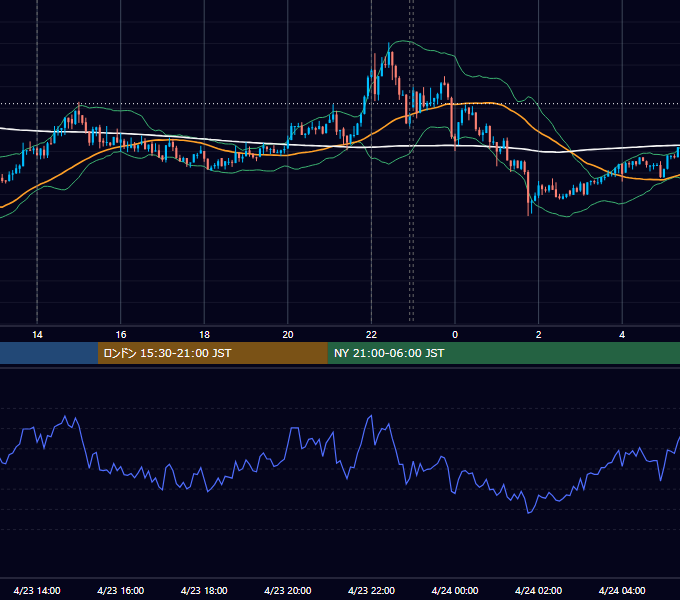Click the blue session bar before London
This screenshot has height=600, width=680.
point(49,353)
